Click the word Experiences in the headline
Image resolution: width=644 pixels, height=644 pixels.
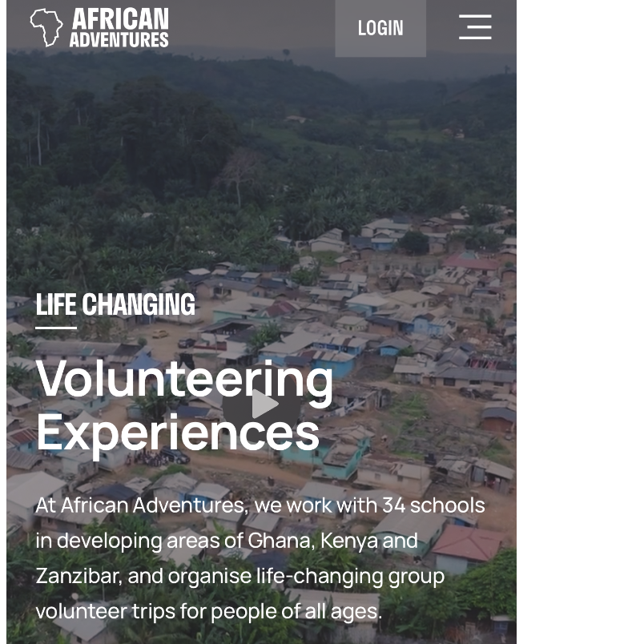[x=177, y=433]
